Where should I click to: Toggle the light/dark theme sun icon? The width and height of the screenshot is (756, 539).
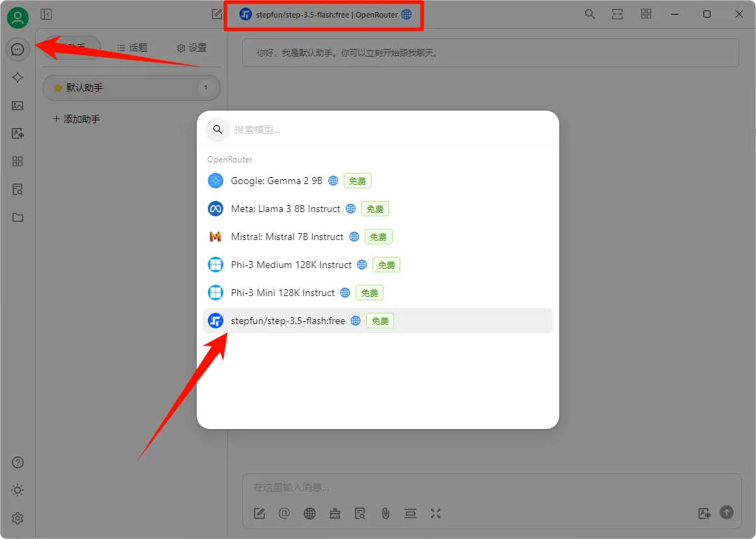17,490
